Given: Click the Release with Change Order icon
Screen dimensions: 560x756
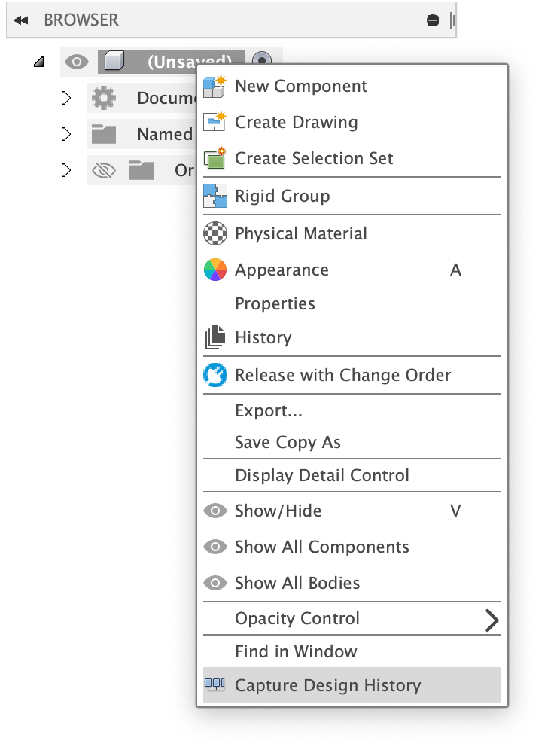Looking at the screenshot, I should pos(215,375).
